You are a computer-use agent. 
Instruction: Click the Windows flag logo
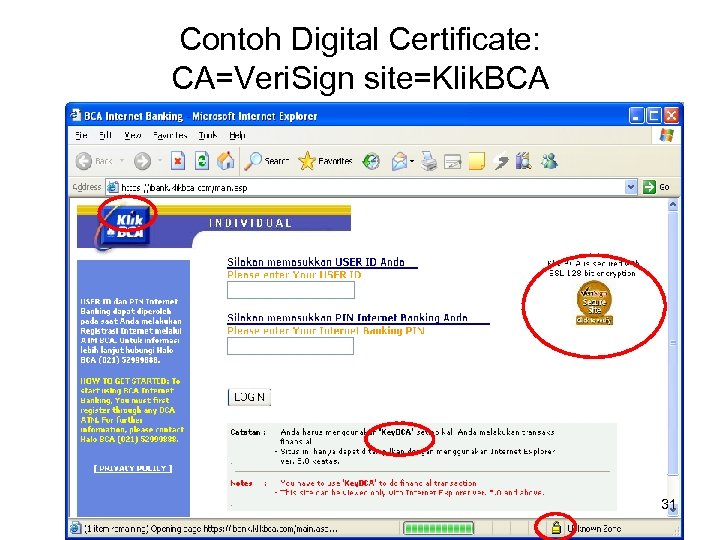click(666, 135)
